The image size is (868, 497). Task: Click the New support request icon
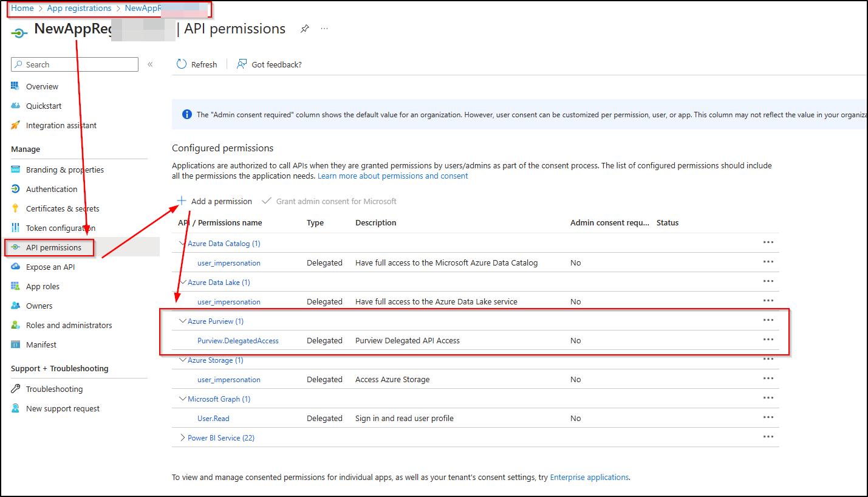pyautogui.click(x=16, y=408)
